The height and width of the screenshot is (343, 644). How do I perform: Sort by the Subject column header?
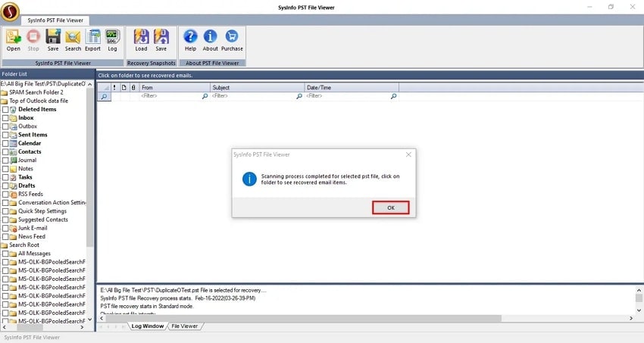[x=258, y=87]
